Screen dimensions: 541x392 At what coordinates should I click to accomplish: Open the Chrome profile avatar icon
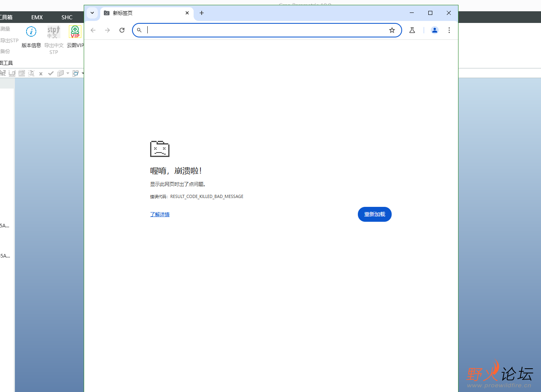point(434,30)
